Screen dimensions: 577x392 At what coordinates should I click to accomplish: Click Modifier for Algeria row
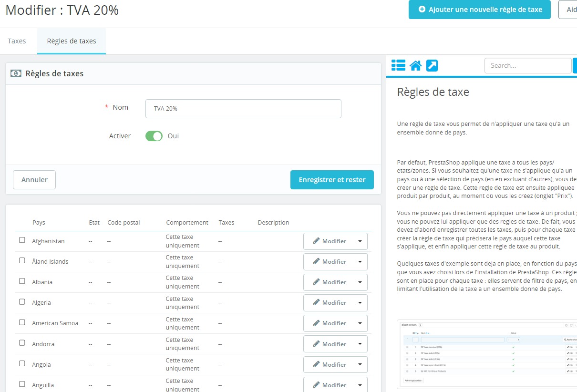[x=329, y=303]
